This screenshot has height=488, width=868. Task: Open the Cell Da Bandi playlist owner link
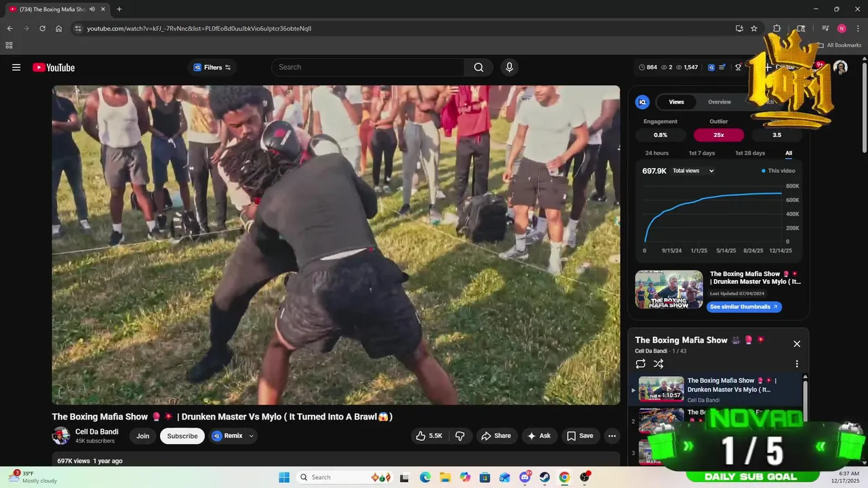[652, 351]
